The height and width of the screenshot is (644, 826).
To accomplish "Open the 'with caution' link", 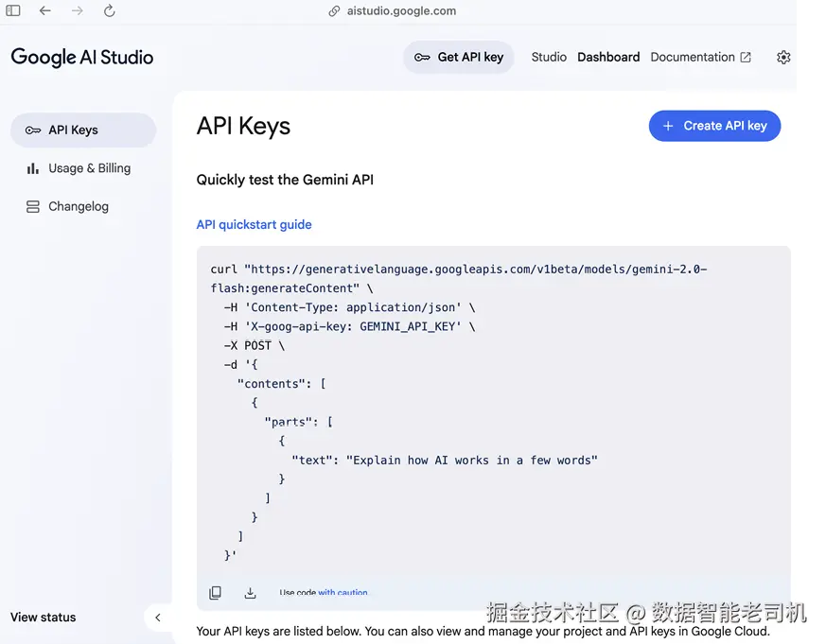I will click(343, 592).
